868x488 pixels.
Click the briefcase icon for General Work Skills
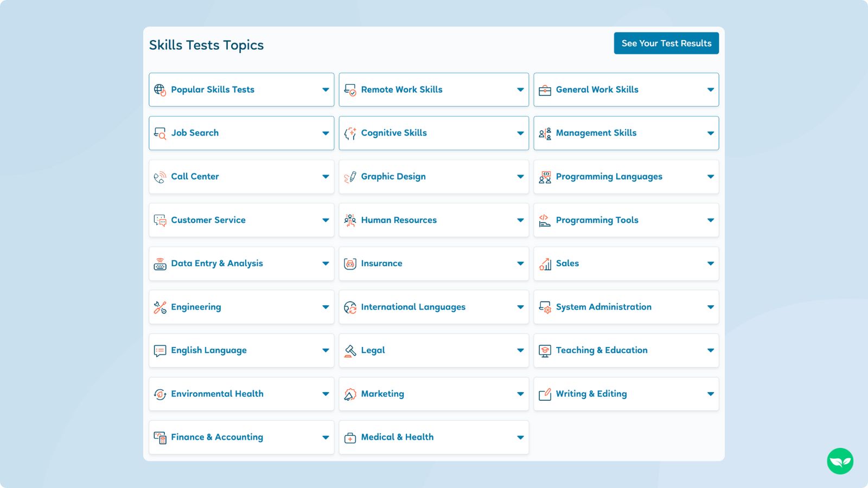coord(544,89)
